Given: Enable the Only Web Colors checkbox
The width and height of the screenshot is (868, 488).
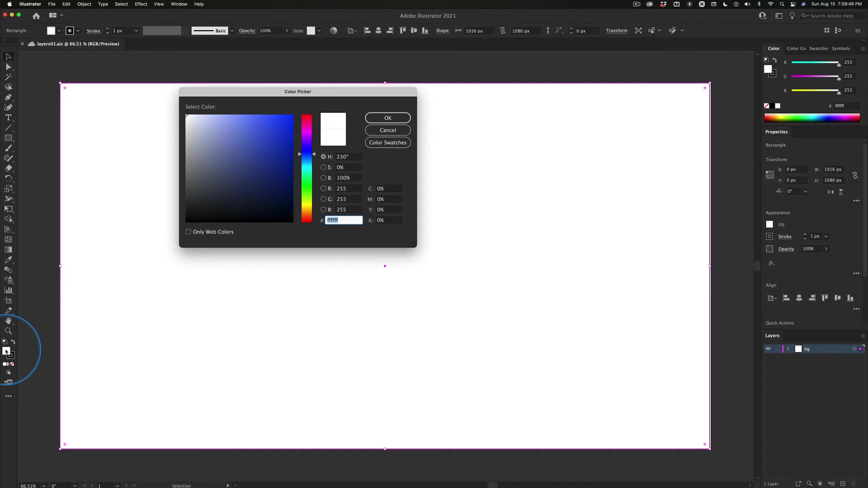Looking at the screenshot, I should [189, 231].
